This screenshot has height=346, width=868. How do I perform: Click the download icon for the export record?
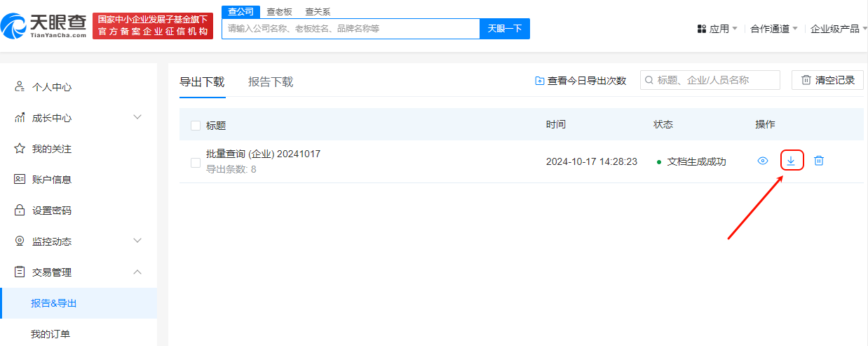tap(791, 161)
